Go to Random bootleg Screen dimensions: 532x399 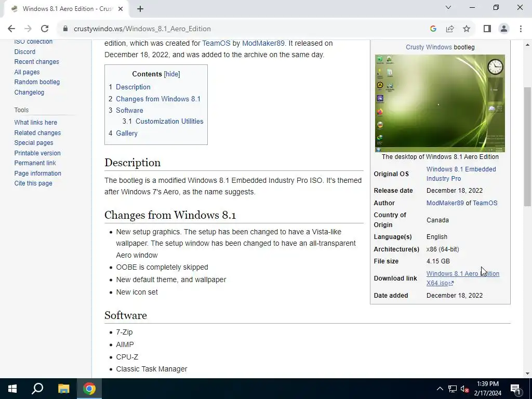point(37,82)
